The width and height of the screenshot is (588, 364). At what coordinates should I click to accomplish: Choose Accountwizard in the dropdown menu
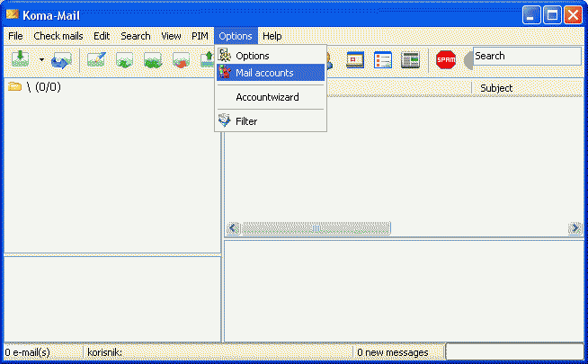point(267,97)
